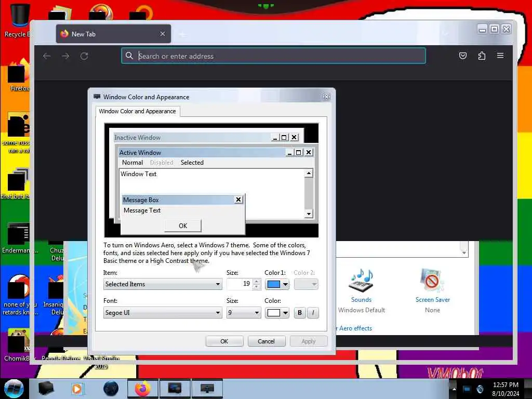Click the preview scrollbar down arrow
The height and width of the screenshot is (399, 532).
click(309, 214)
